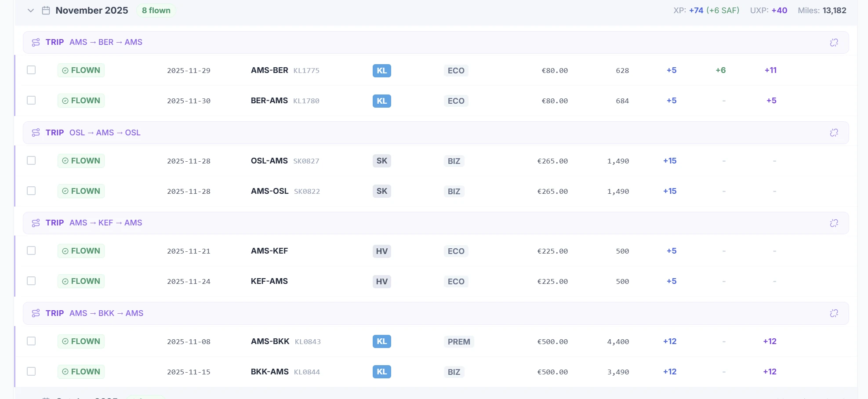Click the SK airline badge on the OSL-AMS flight
The width and height of the screenshot is (868, 399).
[x=381, y=161]
